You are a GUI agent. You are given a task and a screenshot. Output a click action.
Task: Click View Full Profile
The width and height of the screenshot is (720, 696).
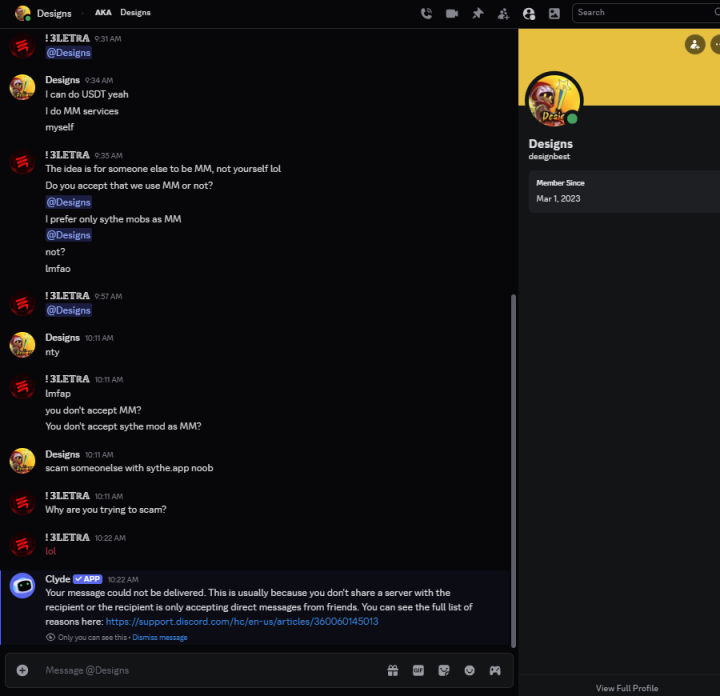(627, 688)
